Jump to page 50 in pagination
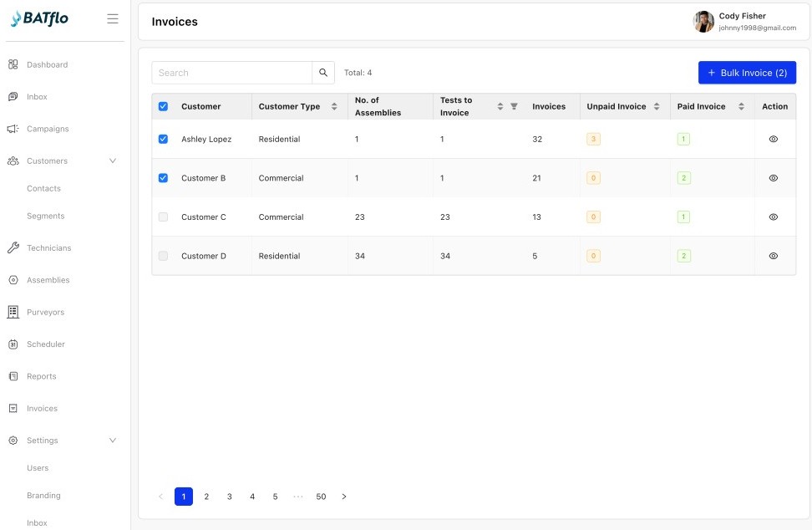Screen dimensions: 812x530 [x=321, y=496]
